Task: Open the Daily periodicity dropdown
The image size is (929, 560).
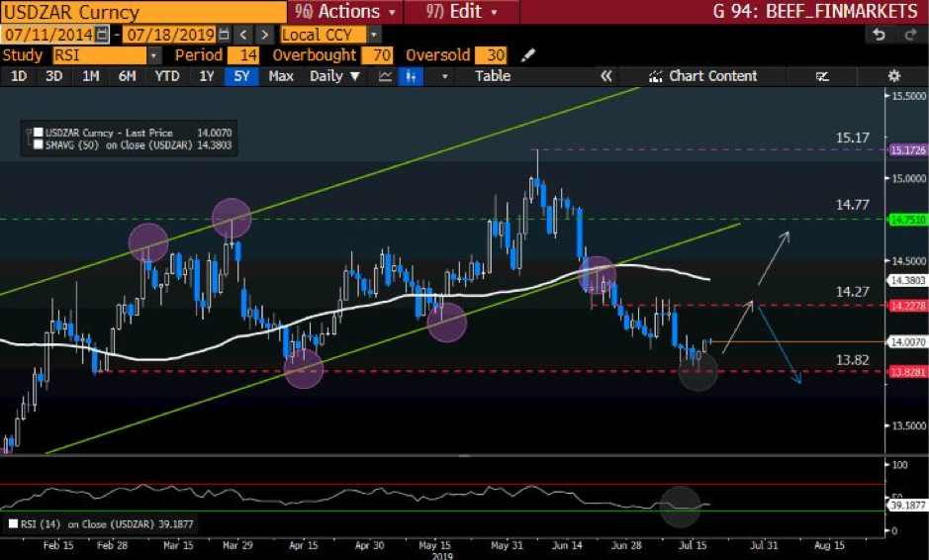Action: 334,76
